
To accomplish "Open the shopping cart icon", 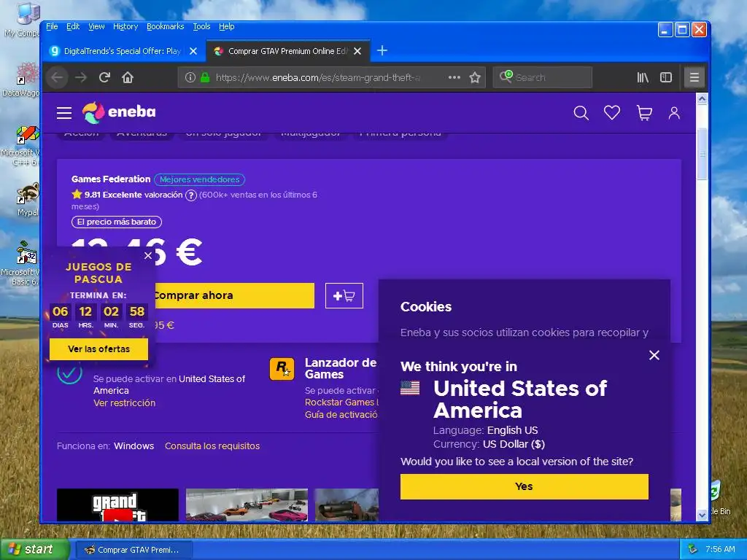I will 644,113.
